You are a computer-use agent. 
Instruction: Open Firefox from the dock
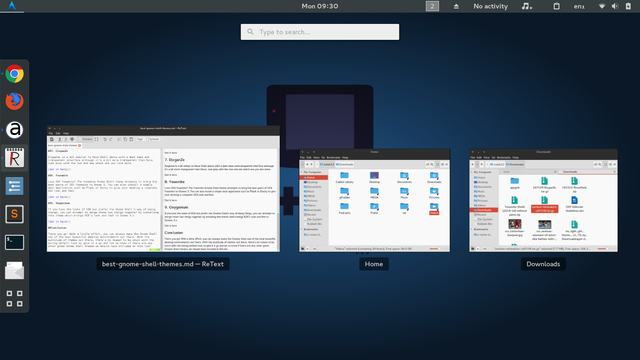14,102
